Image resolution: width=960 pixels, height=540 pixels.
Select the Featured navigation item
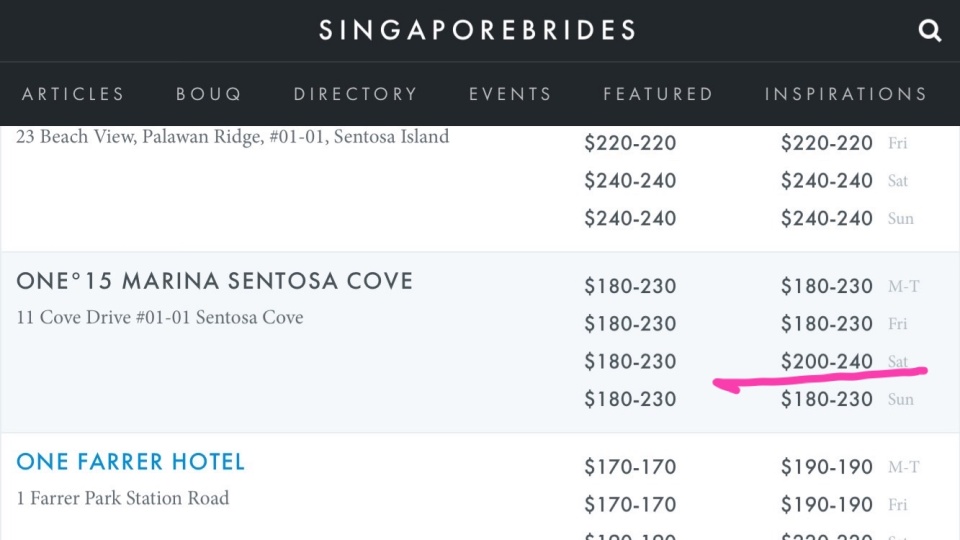tap(658, 94)
